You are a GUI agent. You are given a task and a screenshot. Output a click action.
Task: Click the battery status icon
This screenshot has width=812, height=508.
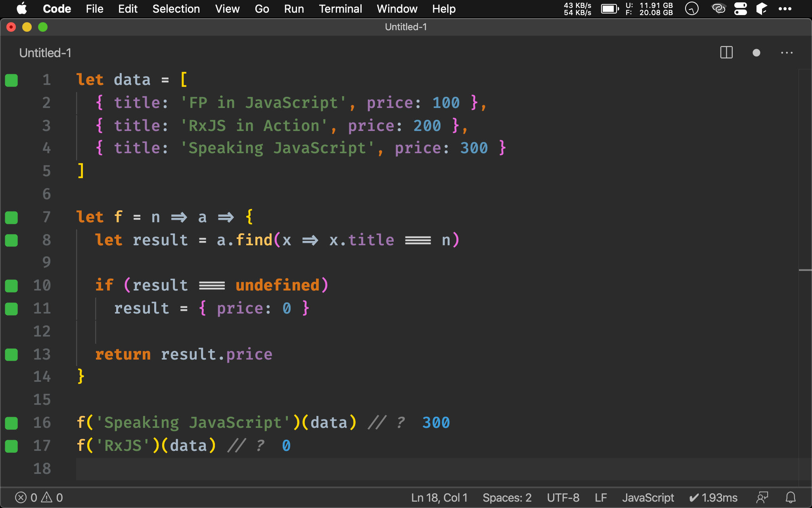610,9
